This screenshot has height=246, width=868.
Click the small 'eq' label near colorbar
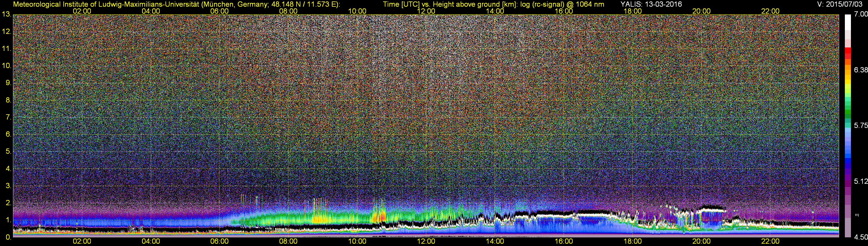(x=857, y=214)
